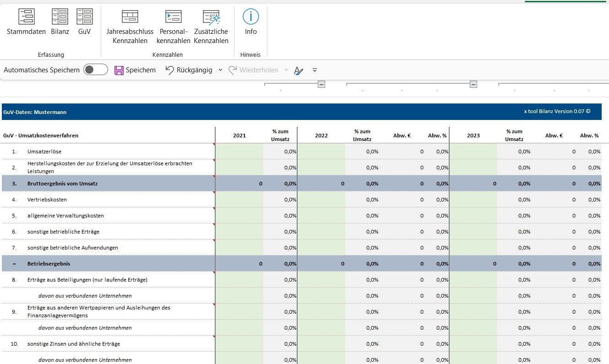Collapse the second column outline group
Screen dimensions: 609x364
[x=473, y=84]
